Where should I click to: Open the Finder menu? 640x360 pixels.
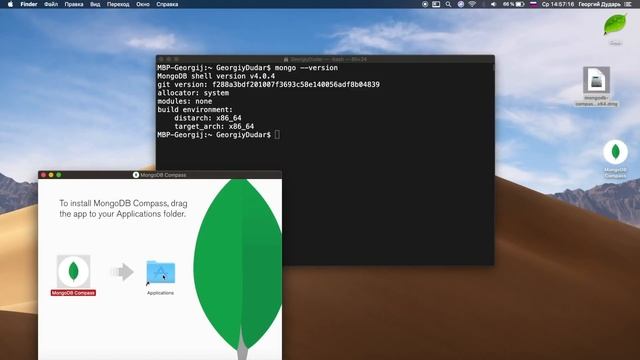click(x=29, y=4)
